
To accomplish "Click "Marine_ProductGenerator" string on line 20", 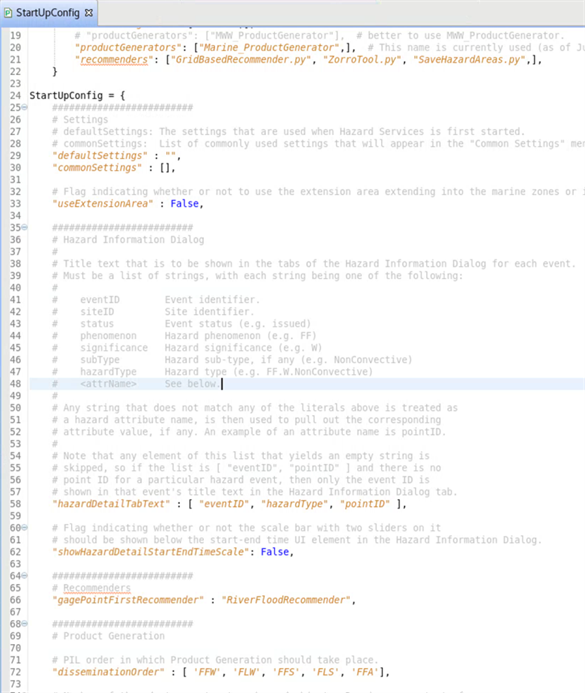I will [x=269, y=47].
